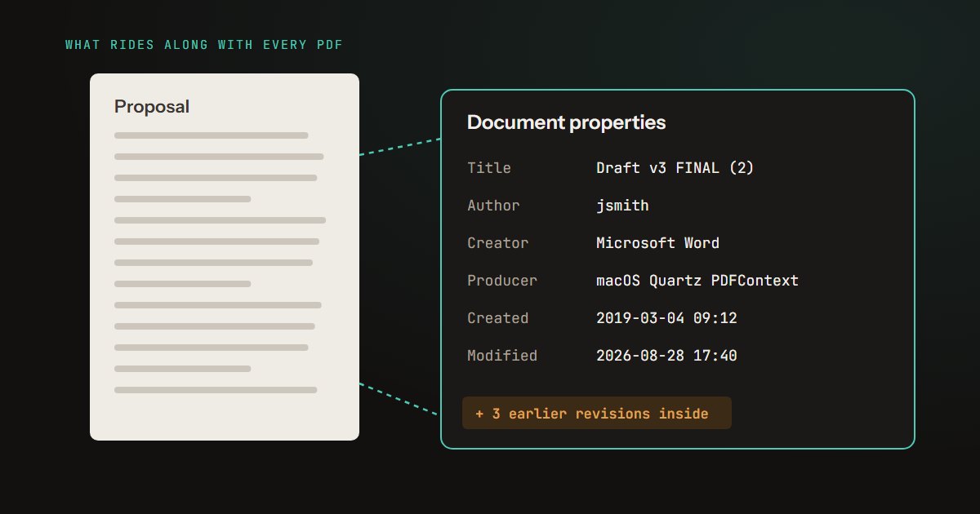
Task: Click the 'Producer' property label
Action: [x=502, y=281]
